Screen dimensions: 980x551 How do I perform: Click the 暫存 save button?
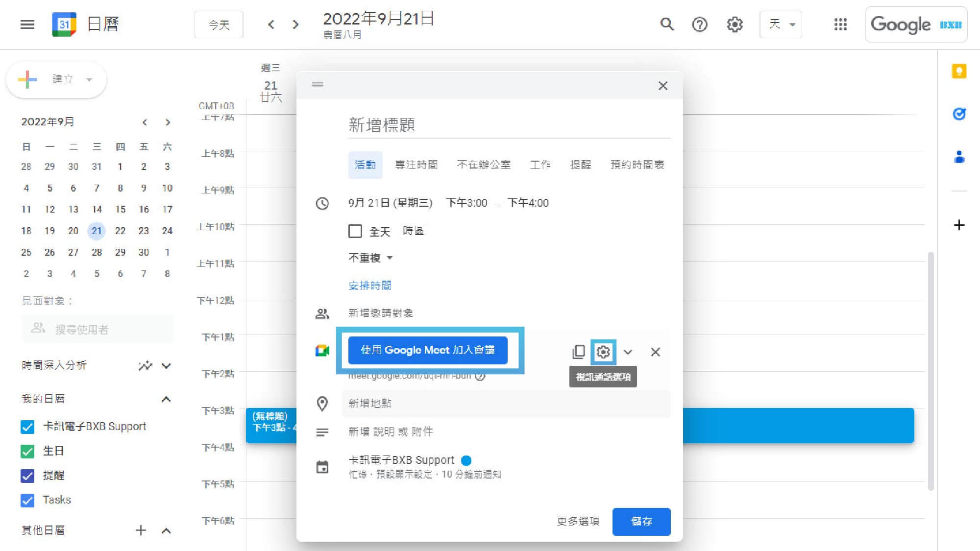click(x=640, y=521)
